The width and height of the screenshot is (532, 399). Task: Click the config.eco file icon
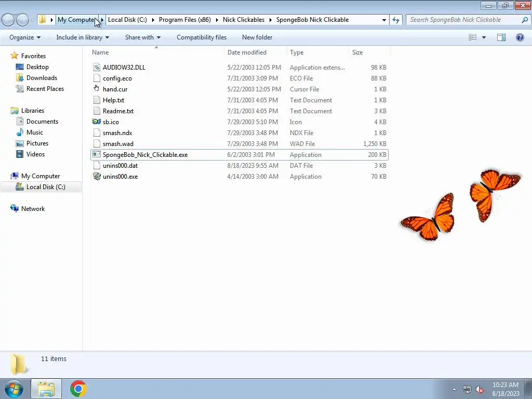point(97,78)
